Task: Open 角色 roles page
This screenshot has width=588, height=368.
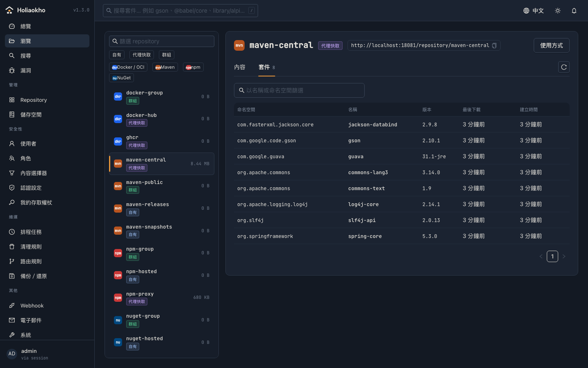Action: pyautogui.click(x=47, y=158)
